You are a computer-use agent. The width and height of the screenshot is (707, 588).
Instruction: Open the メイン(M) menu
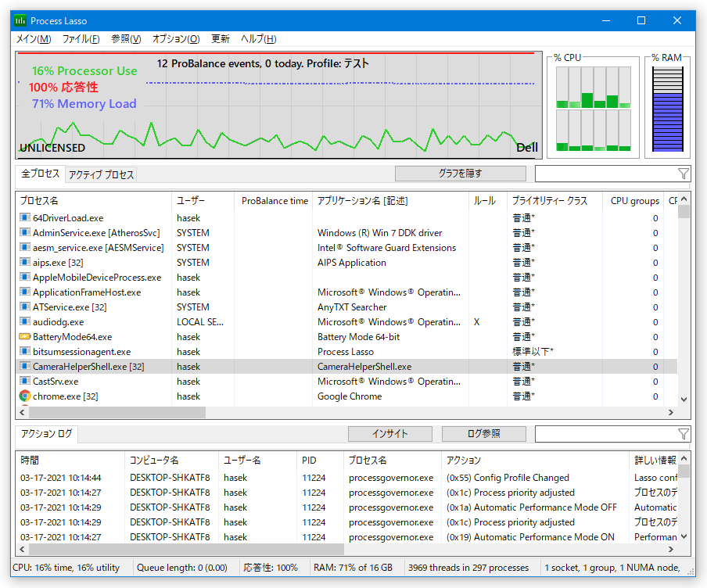pos(34,39)
